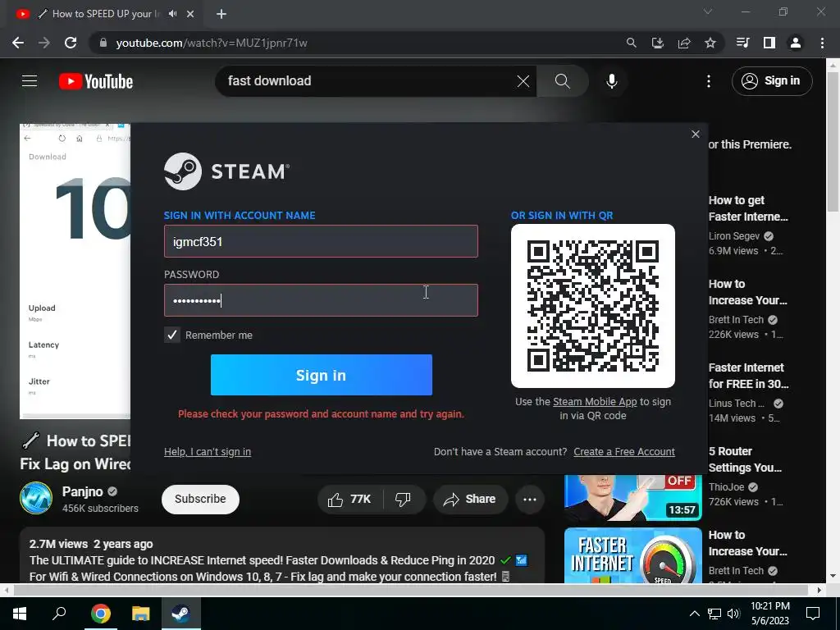Open File Explorer from taskbar
The image size is (840, 630).
pos(141,614)
